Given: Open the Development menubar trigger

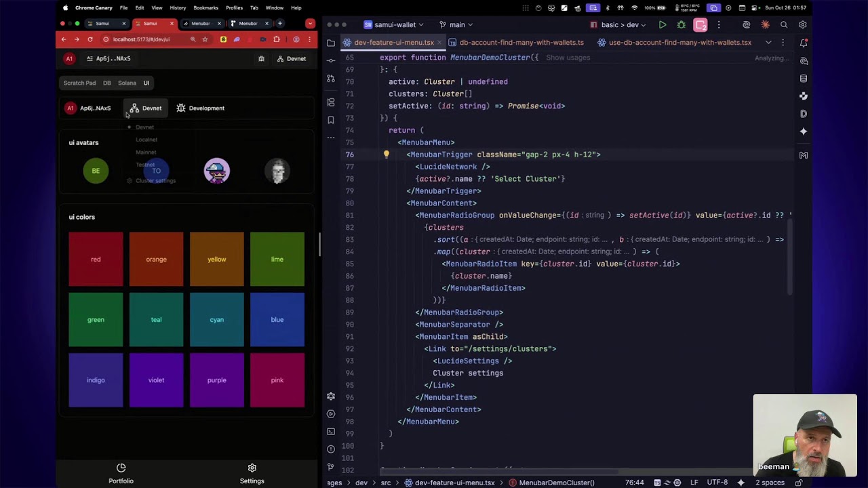Looking at the screenshot, I should click(x=200, y=108).
